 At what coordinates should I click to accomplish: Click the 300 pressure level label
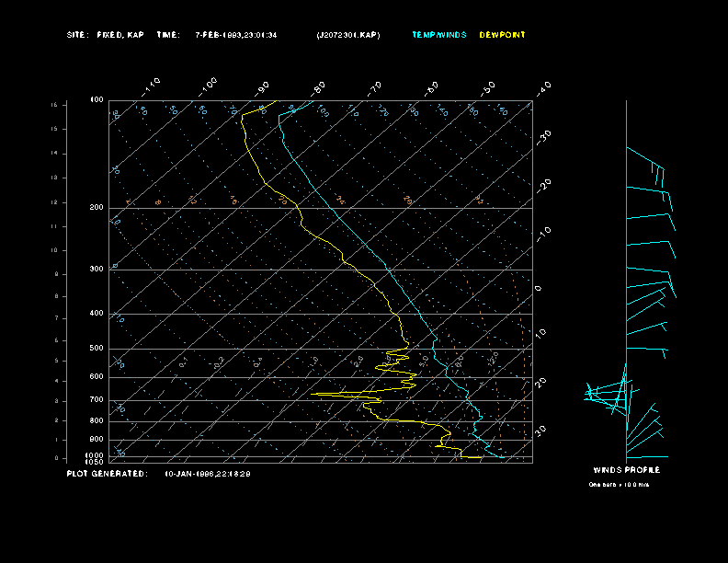[x=97, y=269]
